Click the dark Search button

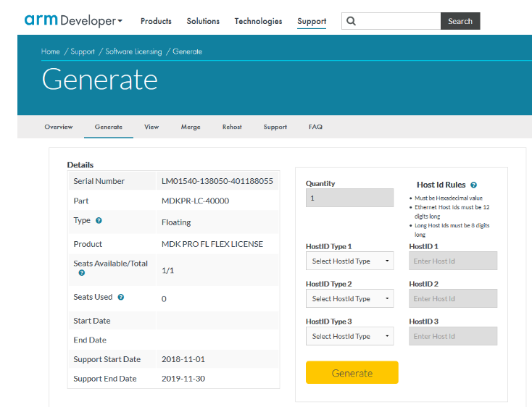tap(460, 21)
